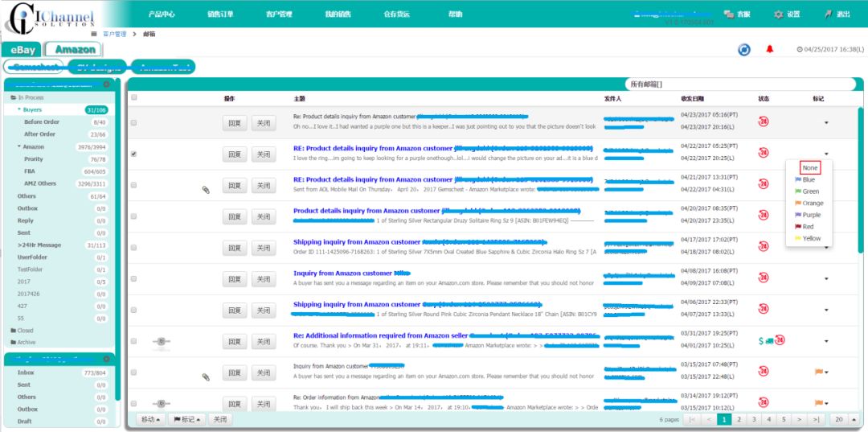868x432 pixels.
Task: Click orange flag on 03/14/2017 19:12 message
Action: [x=819, y=403]
